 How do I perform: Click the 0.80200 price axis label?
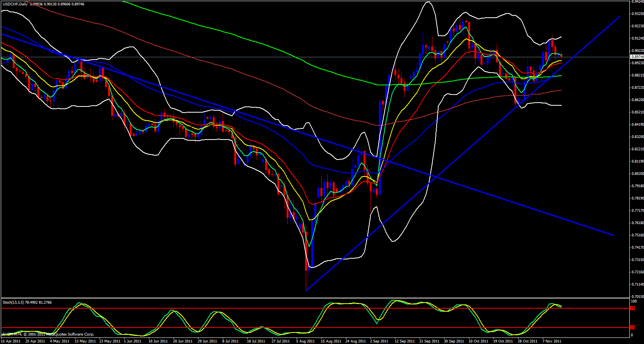[637, 174]
